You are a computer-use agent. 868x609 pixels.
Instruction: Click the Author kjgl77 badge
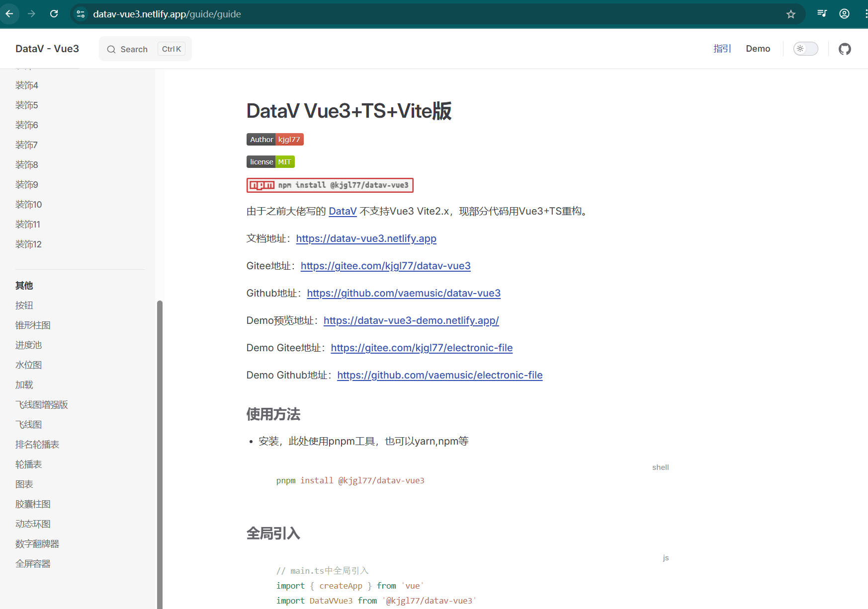275,140
